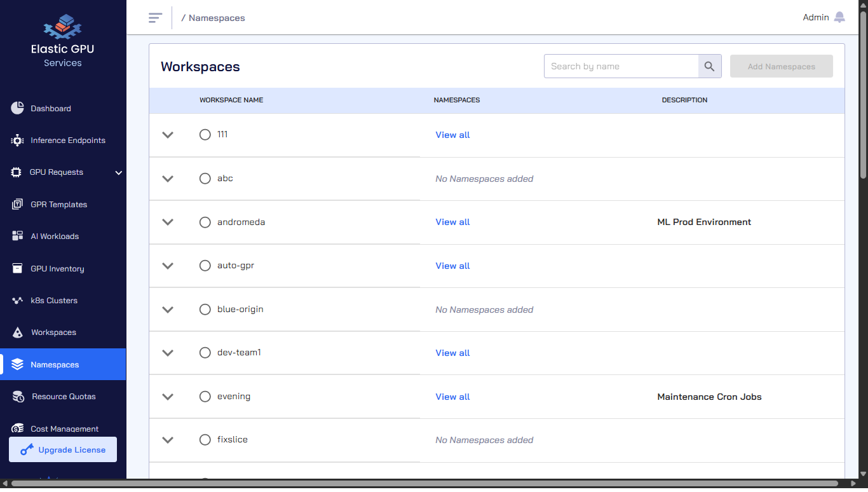
Task: Click the GPR Templates icon
Action: click(x=17, y=205)
